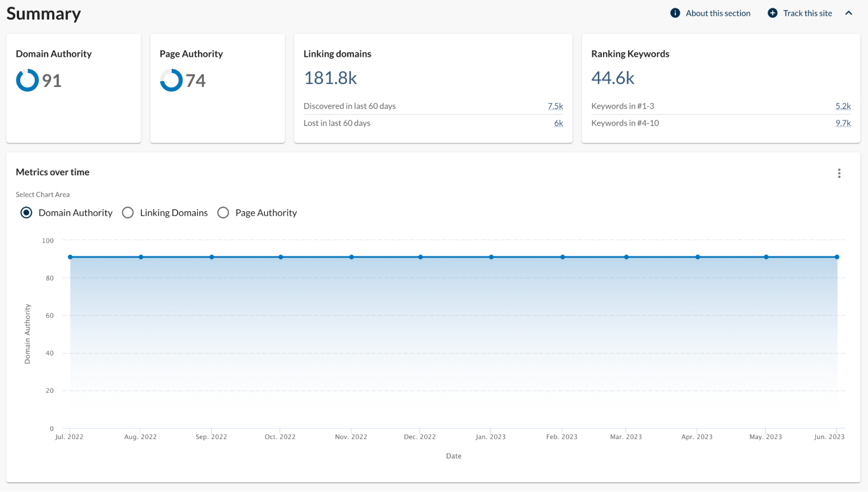
Task: Open the 6k lost domains link
Action: point(558,123)
